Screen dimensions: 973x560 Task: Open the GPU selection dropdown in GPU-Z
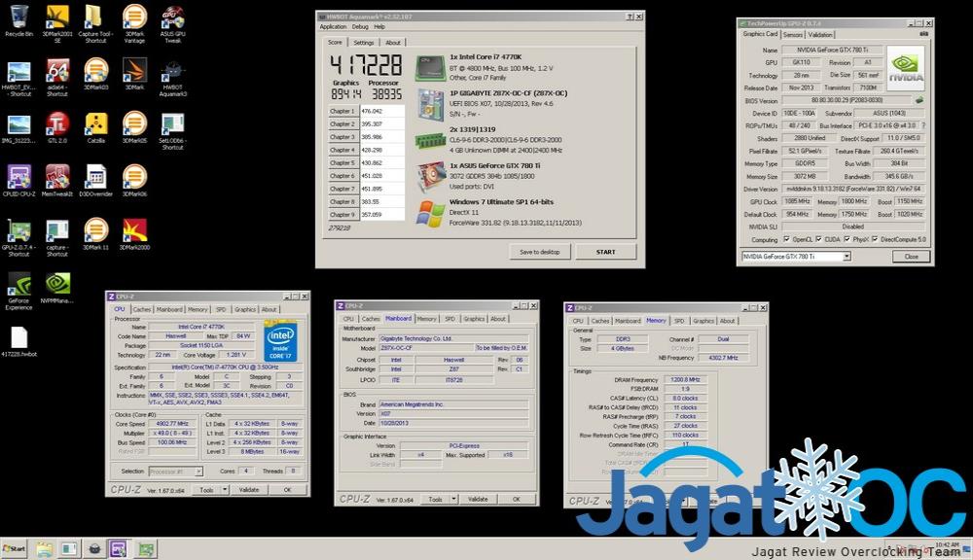[x=847, y=256]
